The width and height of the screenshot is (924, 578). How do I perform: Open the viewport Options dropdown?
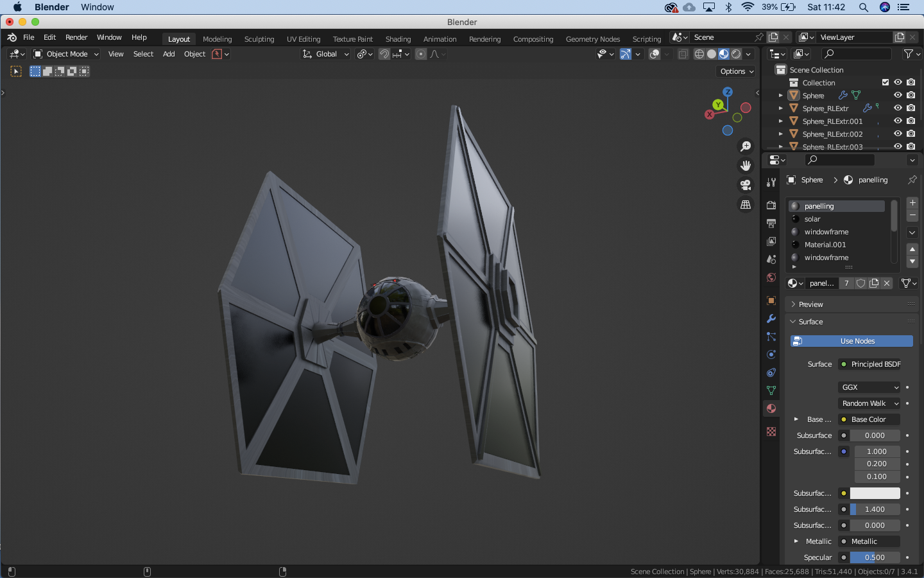pyautogui.click(x=736, y=71)
